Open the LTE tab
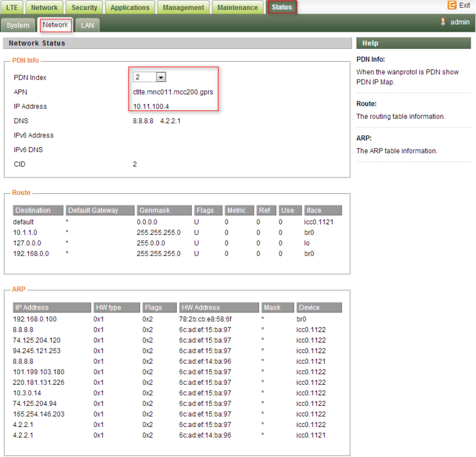Viewport: 476px width, 457px height. (12, 7)
